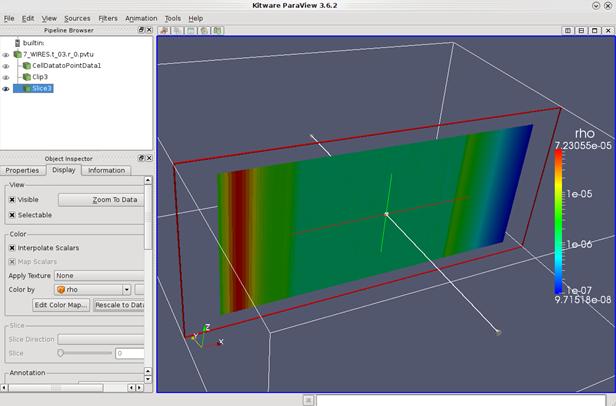Screen dimensions: 616x406
Task: Click the fourth icon in the 3D view toolbar
Action: pos(204,30)
